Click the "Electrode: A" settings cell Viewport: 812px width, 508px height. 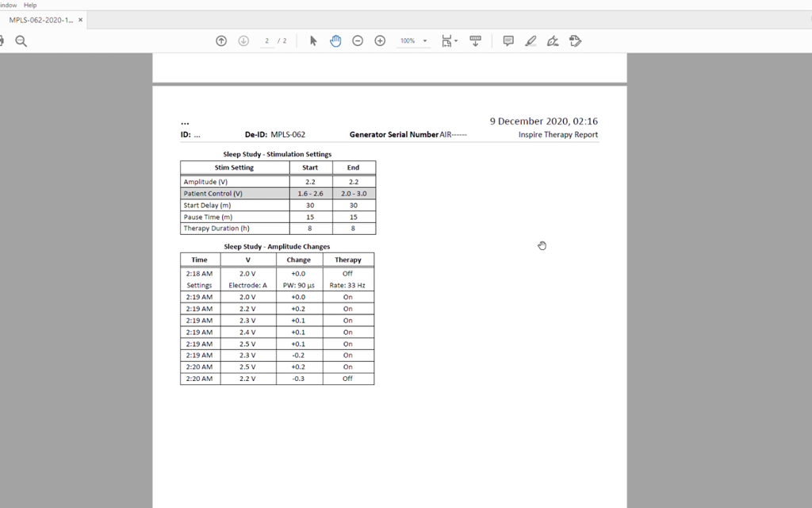tap(247, 286)
